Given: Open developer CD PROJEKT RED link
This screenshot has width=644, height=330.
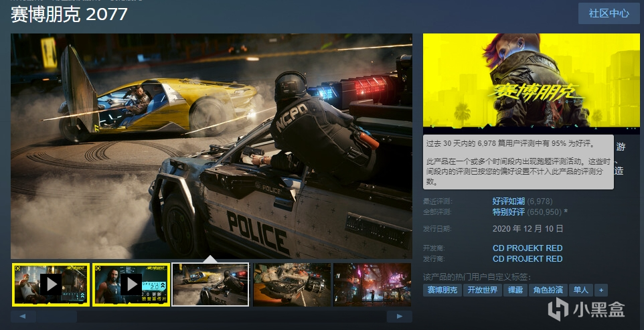Looking at the screenshot, I should [528, 248].
